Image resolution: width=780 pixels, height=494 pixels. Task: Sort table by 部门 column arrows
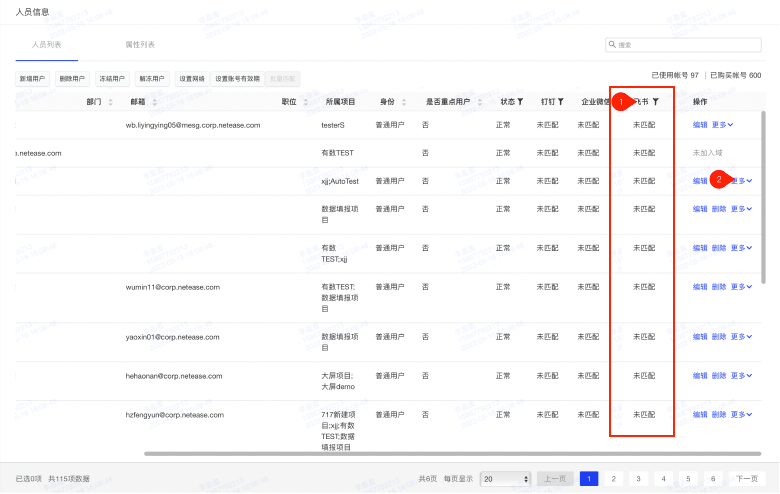110,102
